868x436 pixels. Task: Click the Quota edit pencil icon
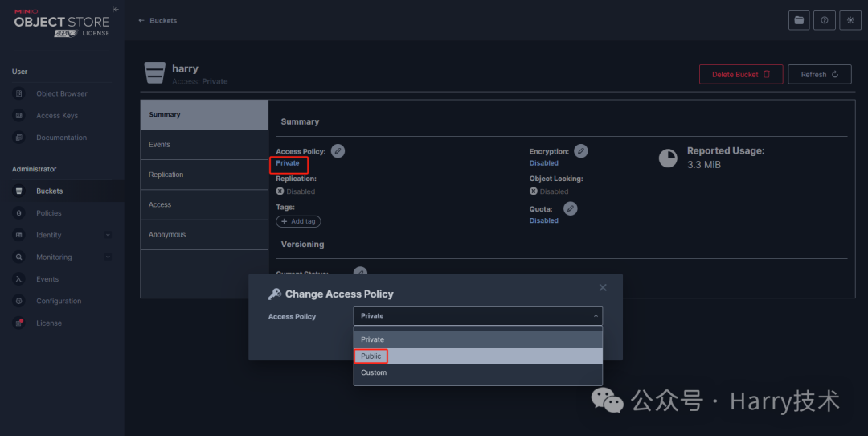pos(571,208)
